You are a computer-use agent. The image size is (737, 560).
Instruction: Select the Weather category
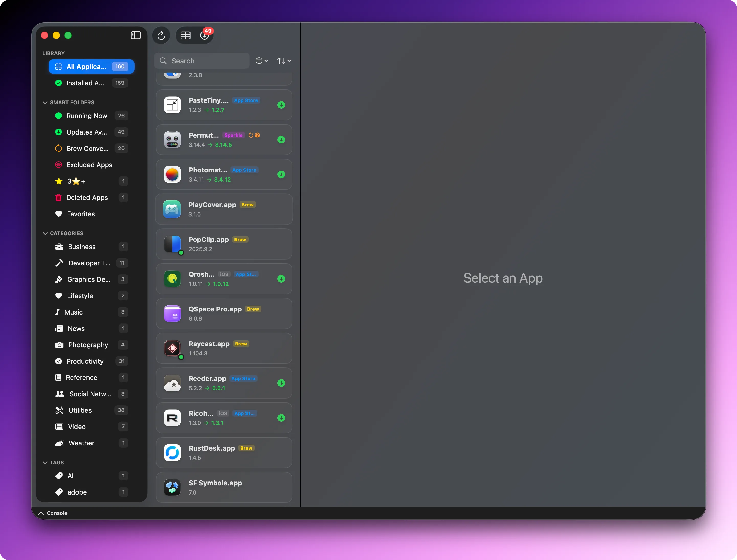pyautogui.click(x=91, y=442)
